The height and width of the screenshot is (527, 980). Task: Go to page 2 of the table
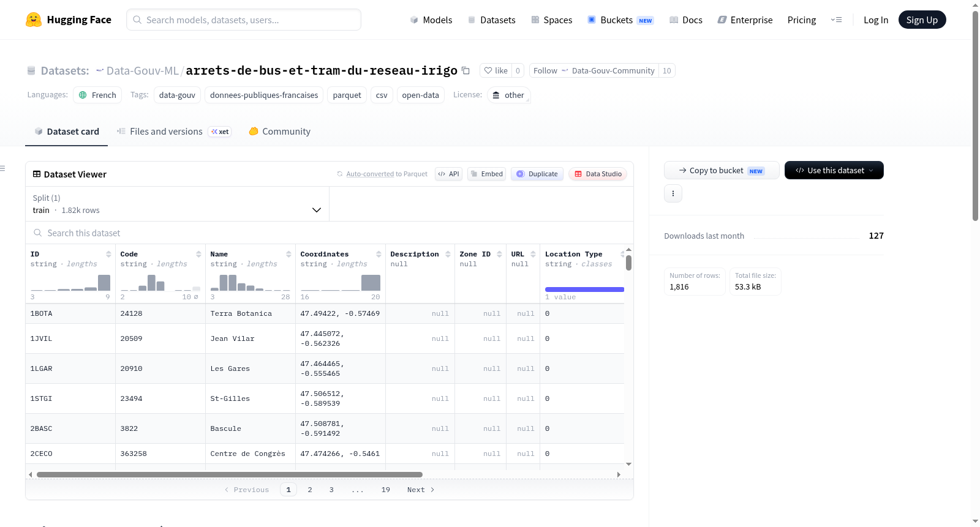(x=310, y=490)
